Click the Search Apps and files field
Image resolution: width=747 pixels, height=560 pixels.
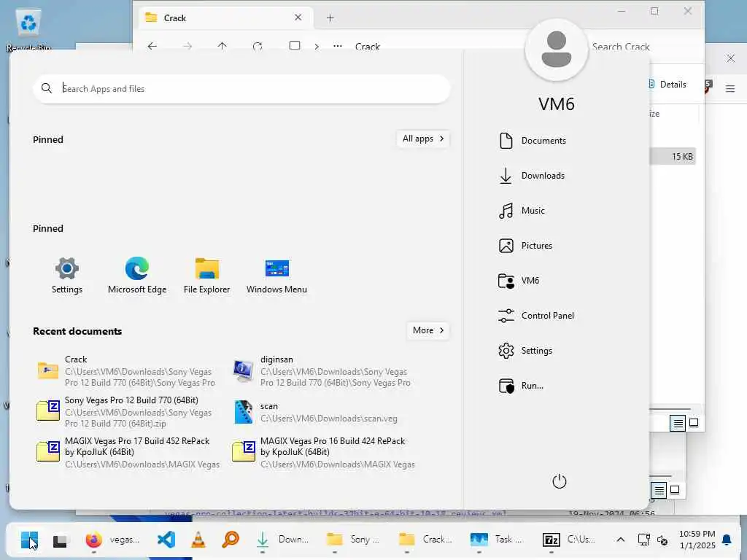click(x=241, y=88)
